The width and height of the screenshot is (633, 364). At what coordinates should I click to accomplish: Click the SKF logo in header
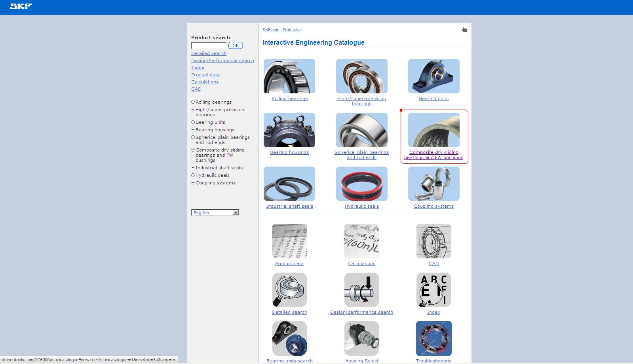coord(21,6)
